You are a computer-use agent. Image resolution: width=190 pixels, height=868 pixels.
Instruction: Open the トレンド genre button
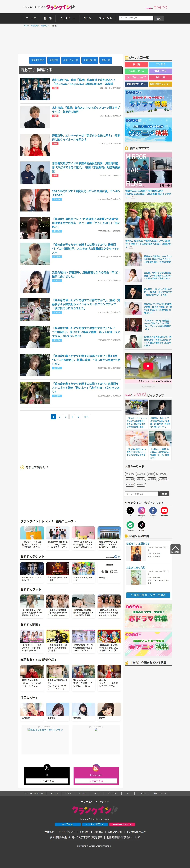[160, 78]
